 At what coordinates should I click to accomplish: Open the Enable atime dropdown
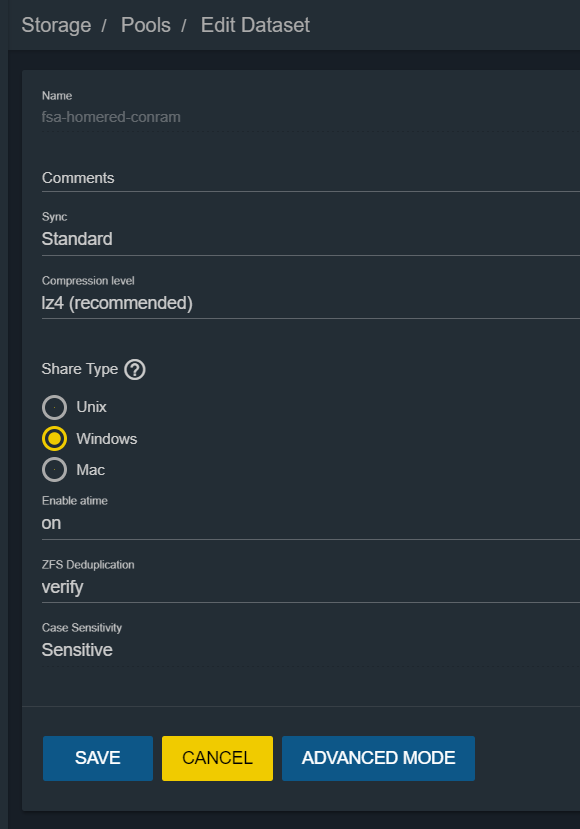[x=311, y=523]
